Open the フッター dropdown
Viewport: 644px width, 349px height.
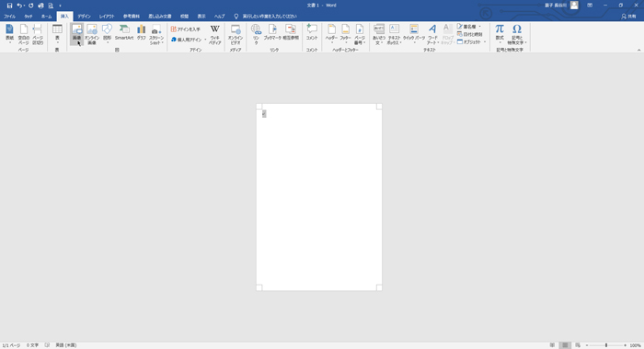345,34
